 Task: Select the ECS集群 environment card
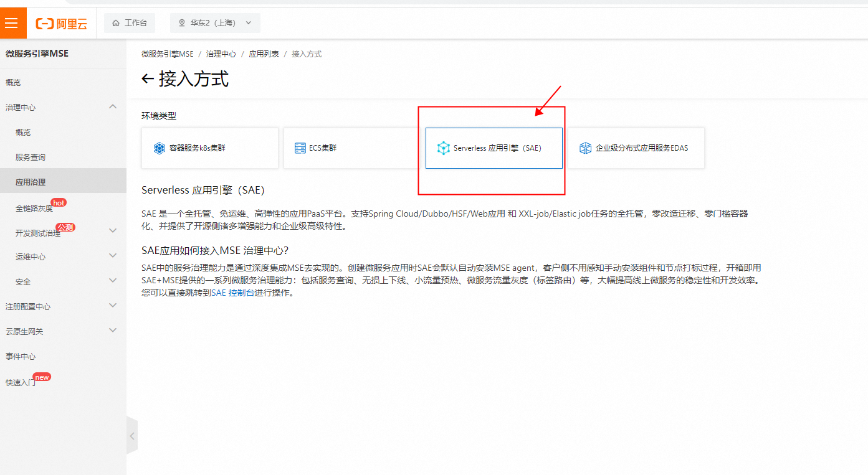coord(352,148)
